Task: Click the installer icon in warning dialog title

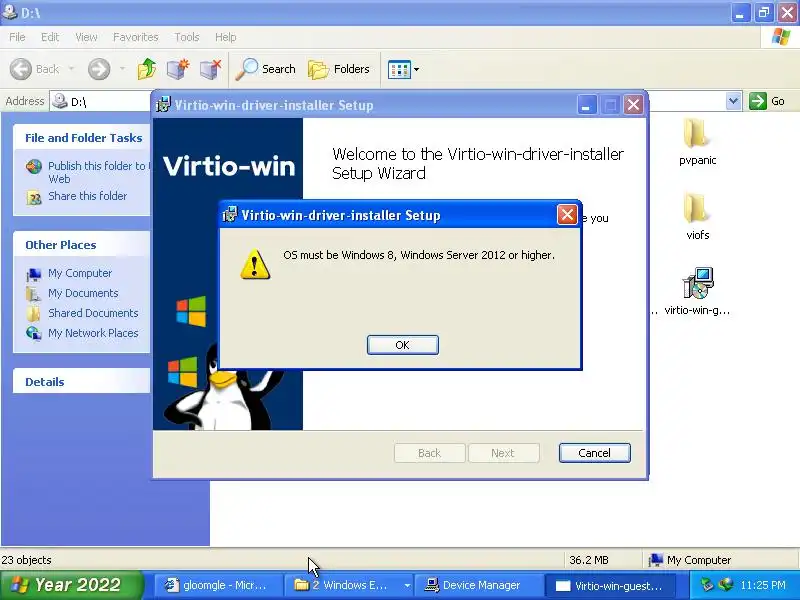Action: [230, 214]
